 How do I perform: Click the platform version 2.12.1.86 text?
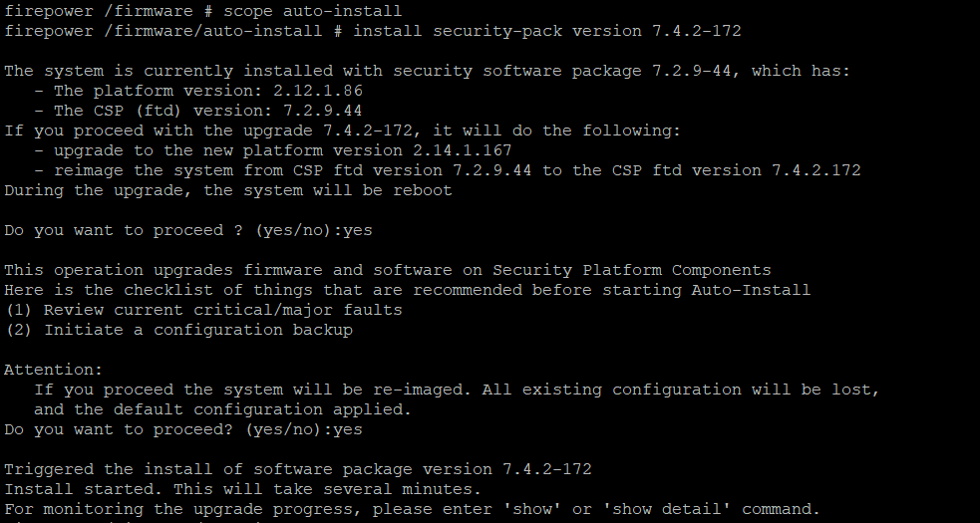[x=317, y=92]
